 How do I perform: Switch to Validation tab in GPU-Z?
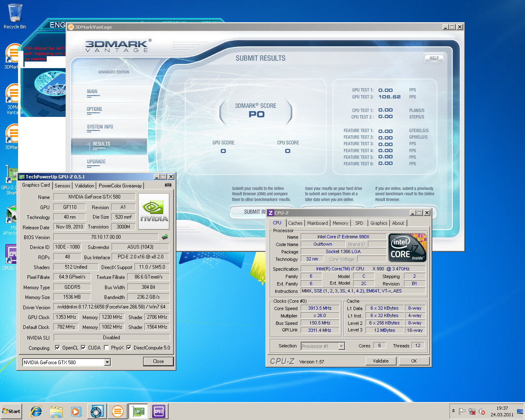[84, 186]
